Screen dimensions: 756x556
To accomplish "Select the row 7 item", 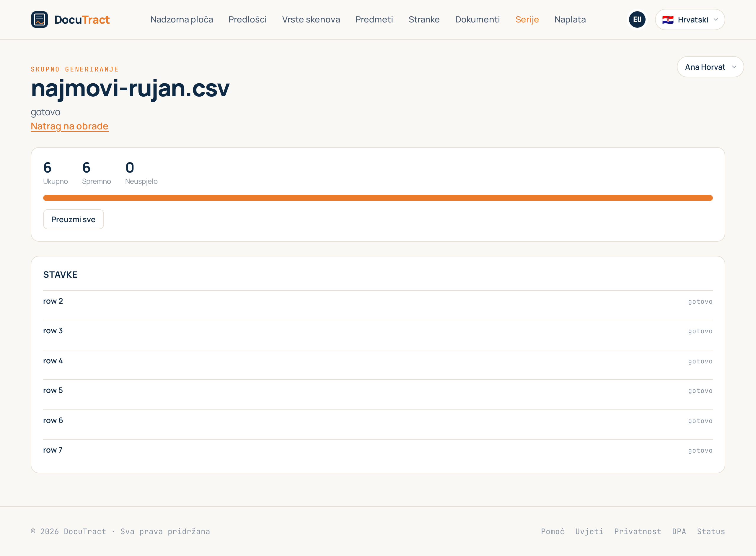I will pyautogui.click(x=378, y=454).
